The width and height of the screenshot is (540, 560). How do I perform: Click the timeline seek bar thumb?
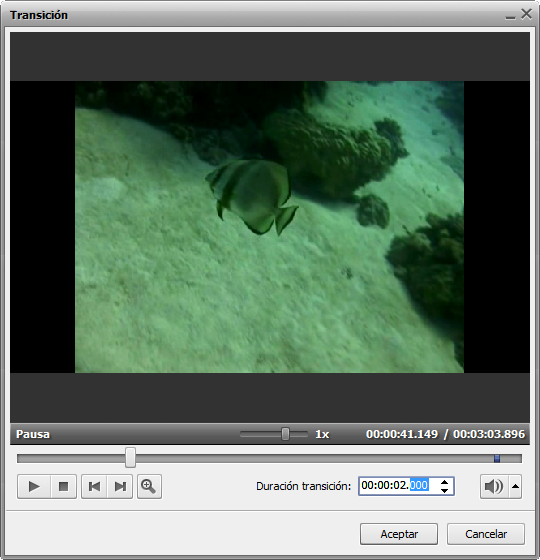click(x=130, y=458)
